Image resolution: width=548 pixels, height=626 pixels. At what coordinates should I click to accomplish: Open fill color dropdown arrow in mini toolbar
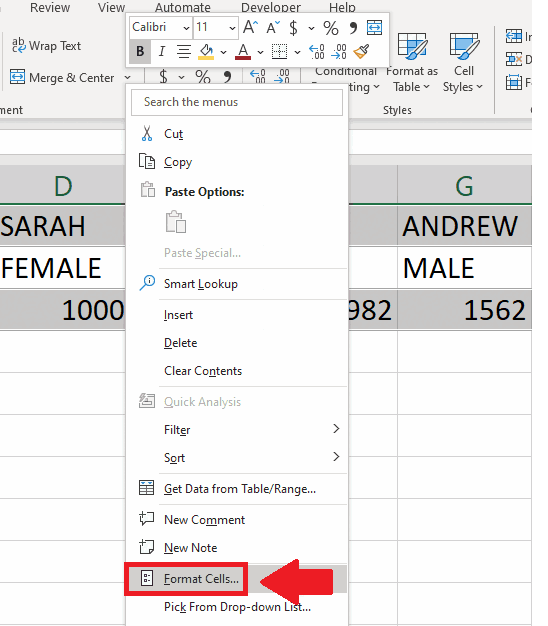click(224, 52)
